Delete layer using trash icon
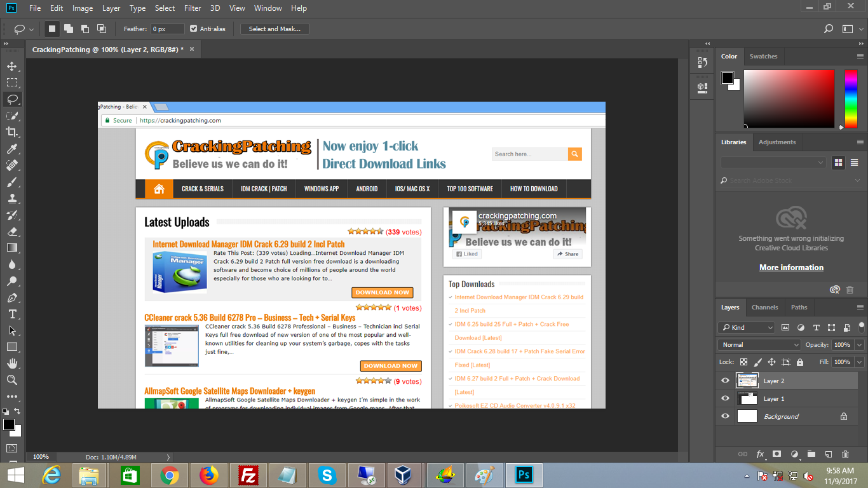Image resolution: width=868 pixels, height=488 pixels. (845, 454)
